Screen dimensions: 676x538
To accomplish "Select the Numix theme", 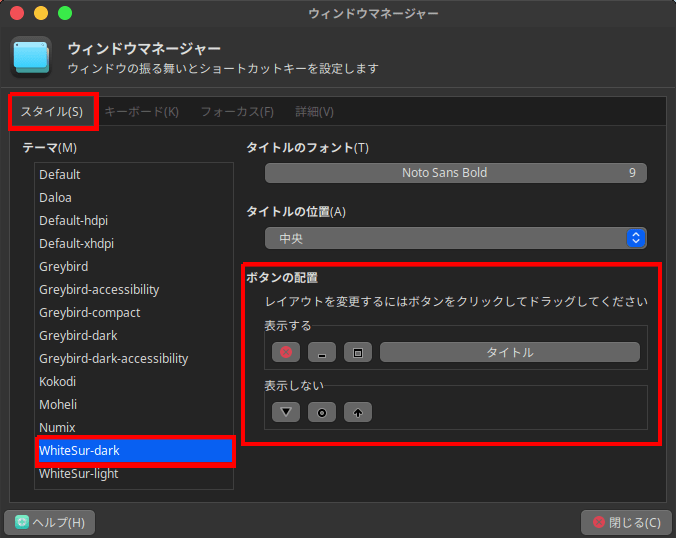I will point(134,428).
